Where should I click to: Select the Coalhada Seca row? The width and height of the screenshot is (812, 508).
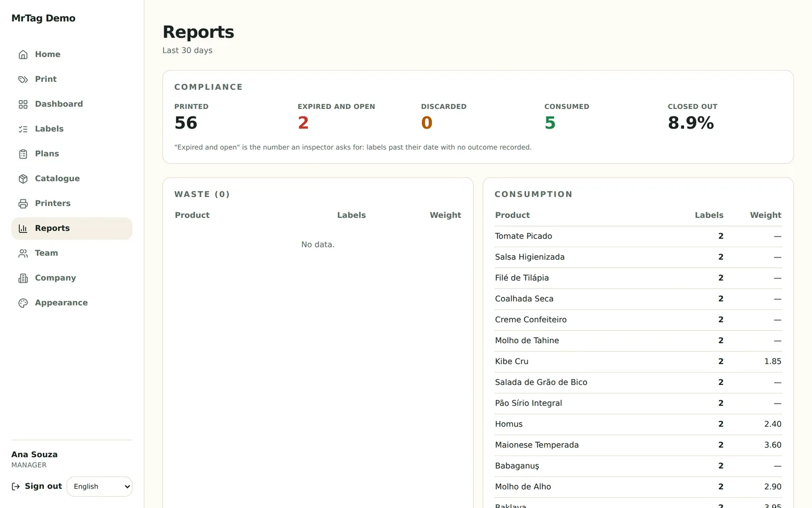coord(638,299)
